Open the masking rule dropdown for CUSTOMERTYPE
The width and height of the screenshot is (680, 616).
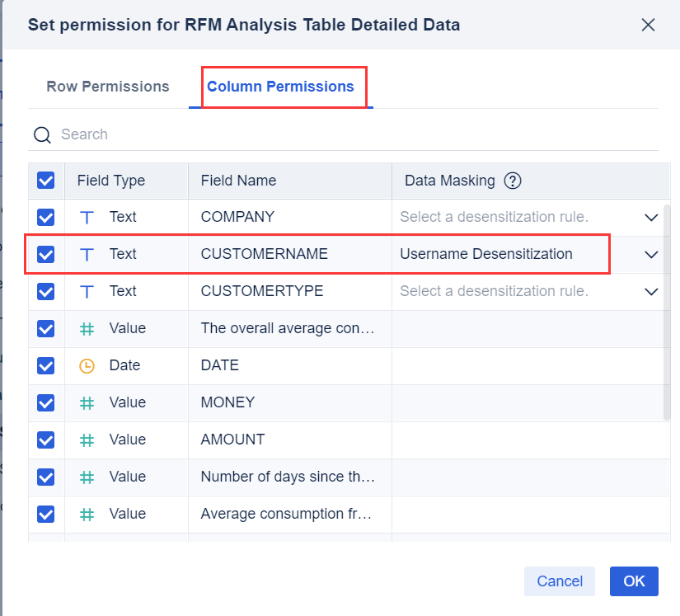click(x=651, y=291)
